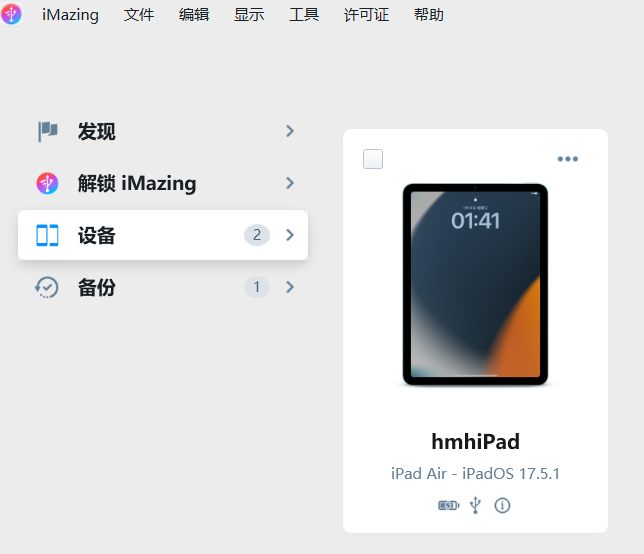Expand the 解锁 iMazing chevron
Screen dimensions: 644x554
[x=290, y=183]
